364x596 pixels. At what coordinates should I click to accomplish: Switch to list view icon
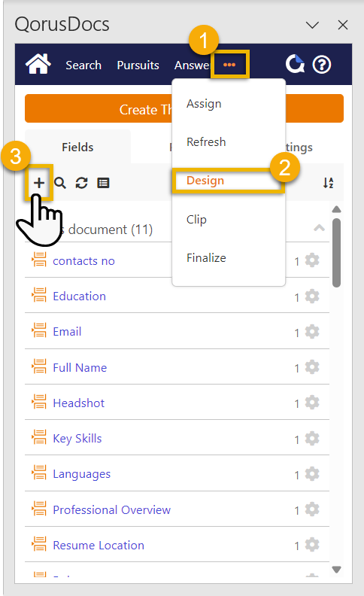click(x=103, y=183)
